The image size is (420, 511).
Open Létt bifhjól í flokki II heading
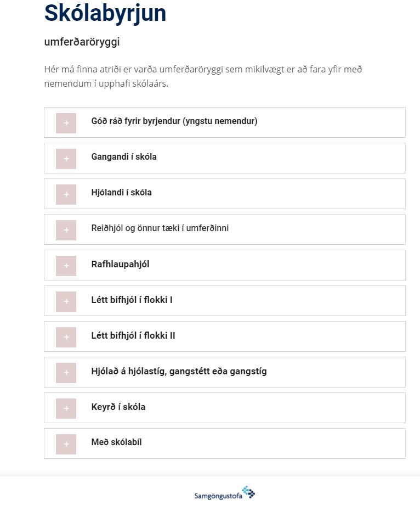(133, 335)
